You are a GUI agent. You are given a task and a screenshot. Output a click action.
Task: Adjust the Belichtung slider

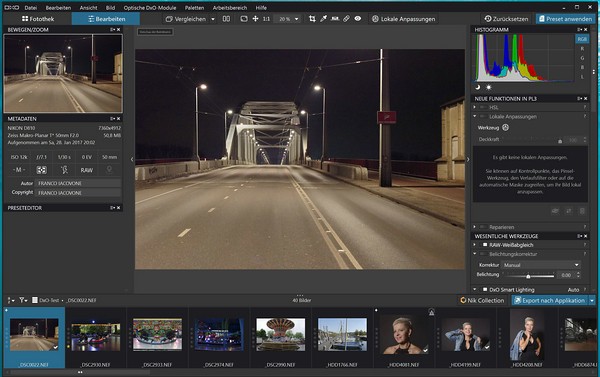tap(528, 275)
